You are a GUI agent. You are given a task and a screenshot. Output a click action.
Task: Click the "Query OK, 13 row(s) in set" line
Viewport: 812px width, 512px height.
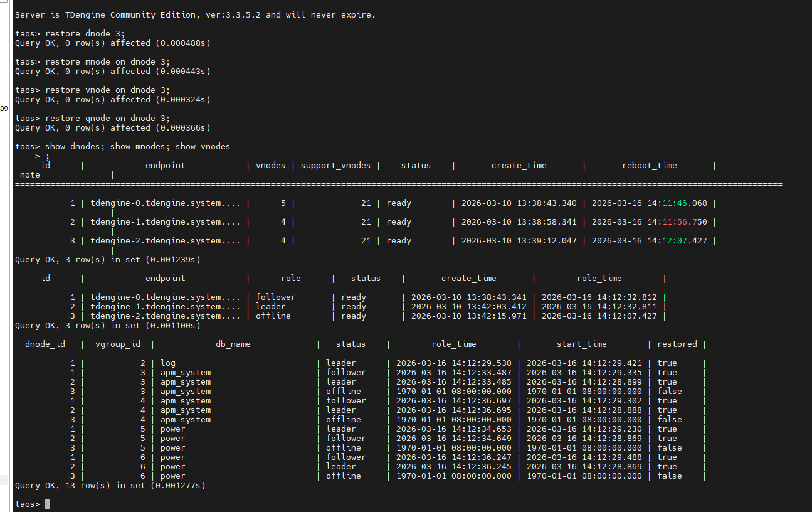pyautogui.click(x=110, y=486)
